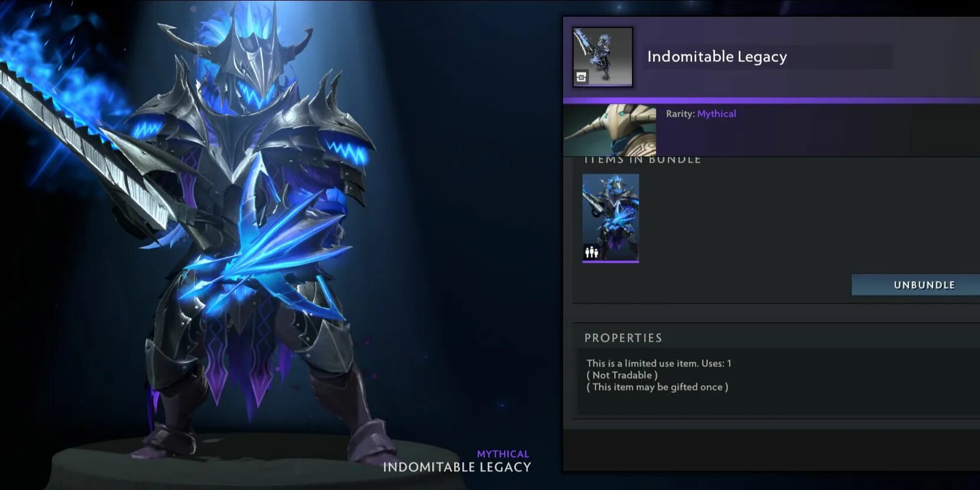The width and height of the screenshot is (980, 490).
Task: Click the three-figures set icon on item
Action: pos(591,253)
